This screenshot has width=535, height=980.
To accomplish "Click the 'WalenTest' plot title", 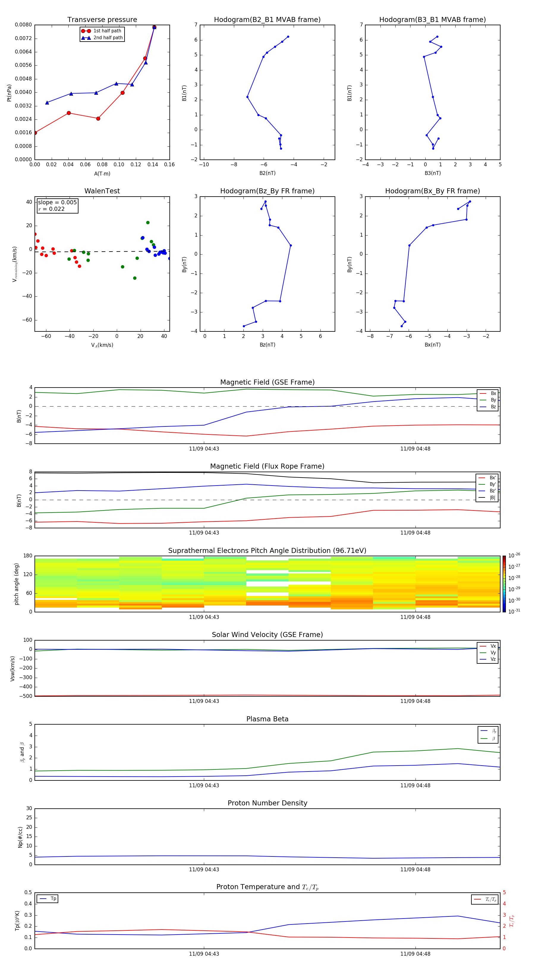I will point(102,191).
